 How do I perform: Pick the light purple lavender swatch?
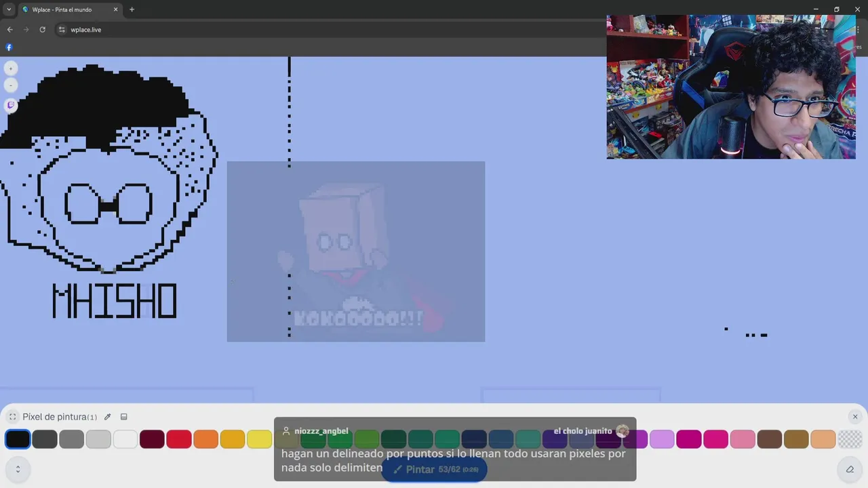[662, 439]
